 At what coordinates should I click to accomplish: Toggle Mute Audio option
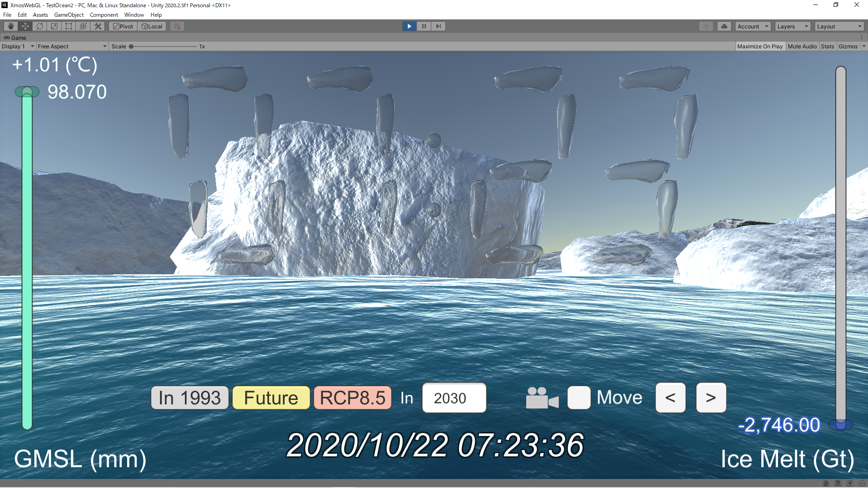coord(802,46)
